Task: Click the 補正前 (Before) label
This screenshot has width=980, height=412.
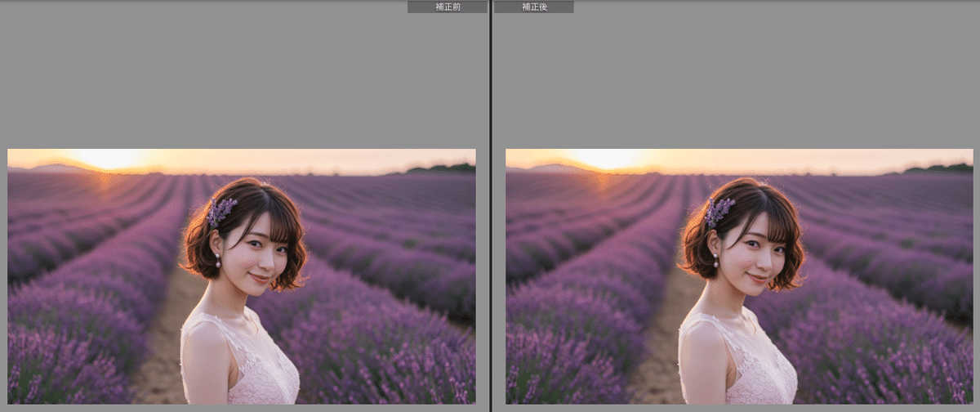Action: coord(448,7)
